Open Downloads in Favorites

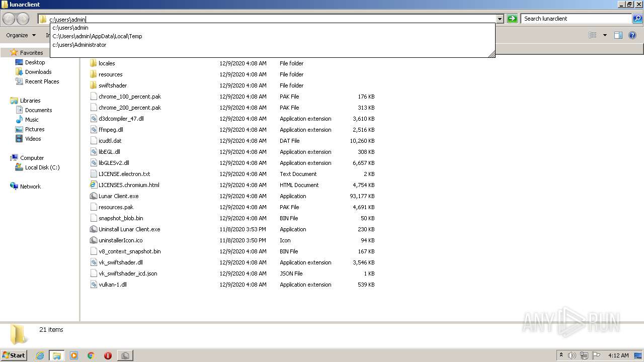coord(38,72)
